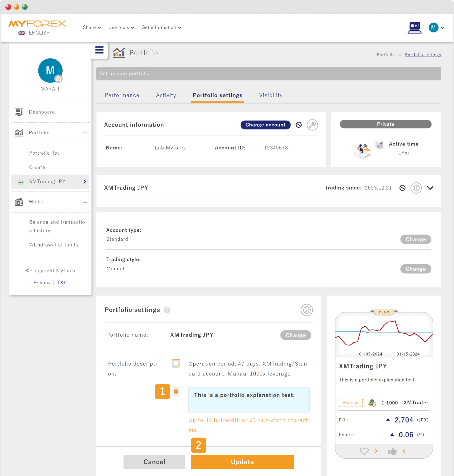Image resolution: width=454 pixels, height=476 pixels.
Task: Open the Get information dropdown
Action: point(161,27)
